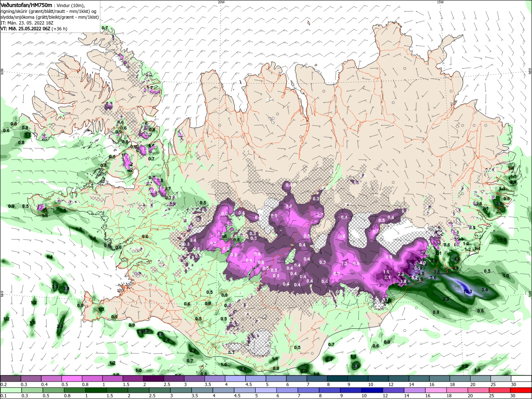Pick the light purple 14 swatch, lower legend row
Screen dimensions: 532x399
[x=414, y=390]
